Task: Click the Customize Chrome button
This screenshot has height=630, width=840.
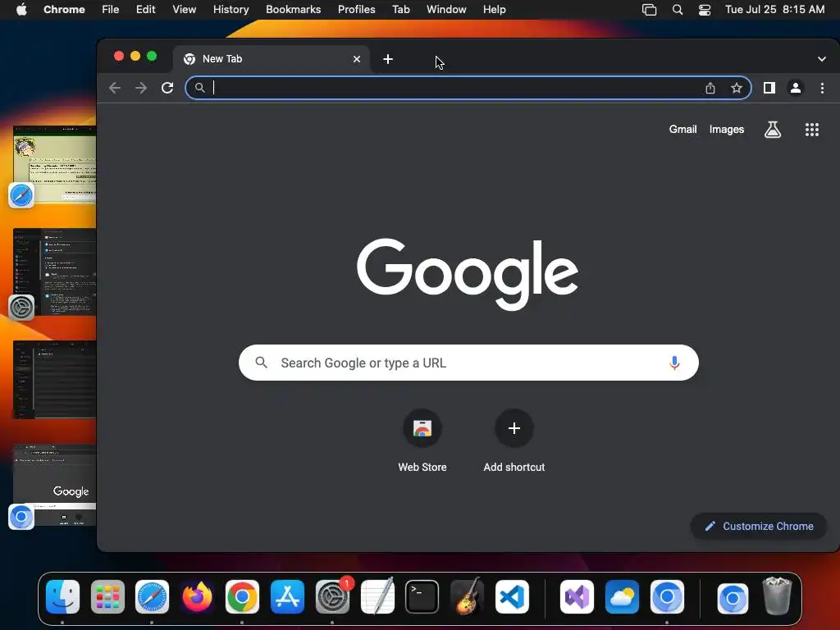Action: click(759, 527)
